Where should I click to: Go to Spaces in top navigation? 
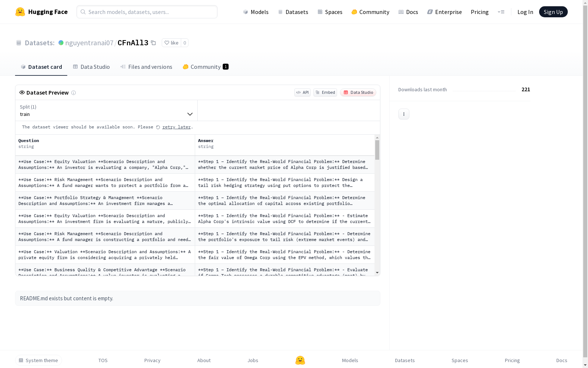pos(330,12)
